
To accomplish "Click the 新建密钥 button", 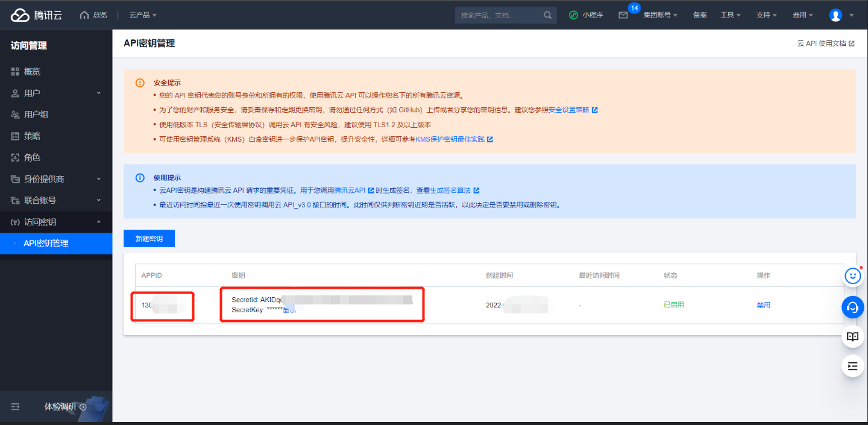I will (149, 239).
